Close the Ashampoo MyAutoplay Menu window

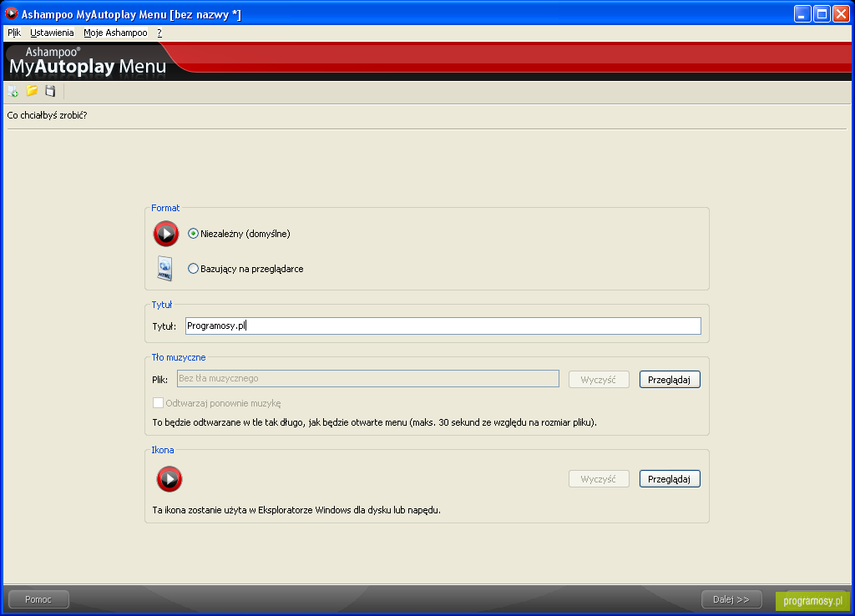pyautogui.click(x=841, y=13)
